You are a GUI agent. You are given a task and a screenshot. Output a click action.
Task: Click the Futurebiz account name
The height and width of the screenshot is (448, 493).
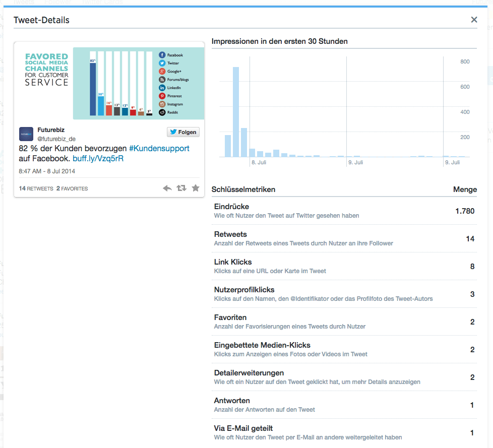pos(51,130)
